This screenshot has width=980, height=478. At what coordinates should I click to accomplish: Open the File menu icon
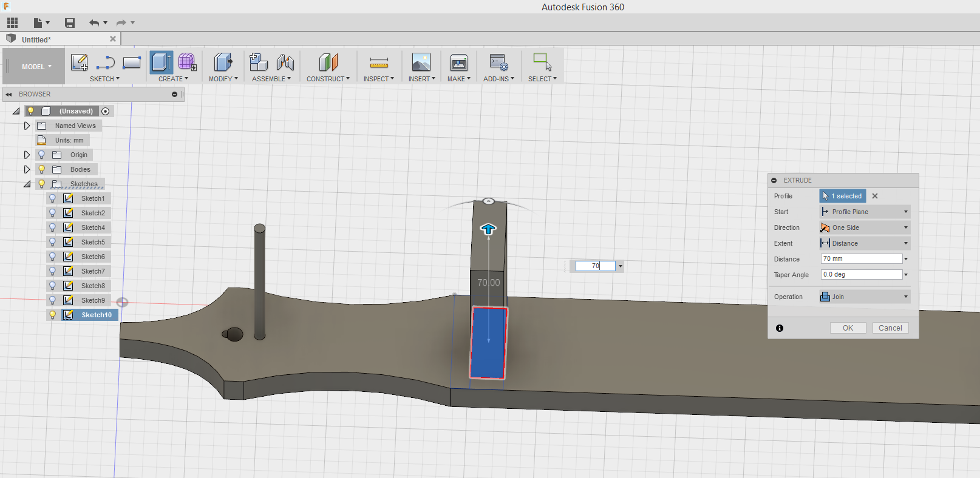click(x=41, y=22)
